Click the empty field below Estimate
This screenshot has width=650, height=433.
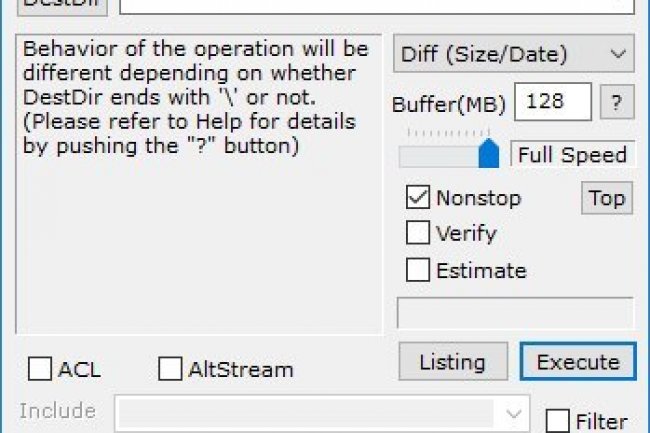tap(515, 312)
